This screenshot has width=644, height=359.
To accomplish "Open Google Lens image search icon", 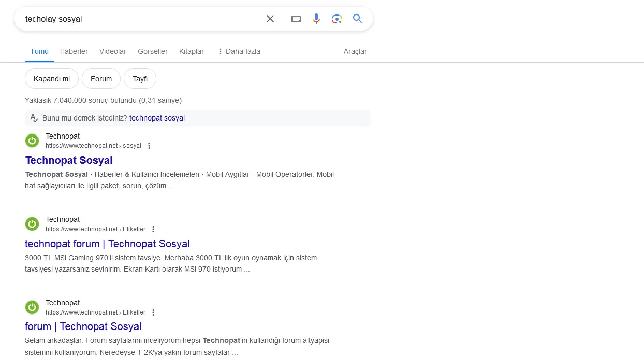I will (337, 19).
